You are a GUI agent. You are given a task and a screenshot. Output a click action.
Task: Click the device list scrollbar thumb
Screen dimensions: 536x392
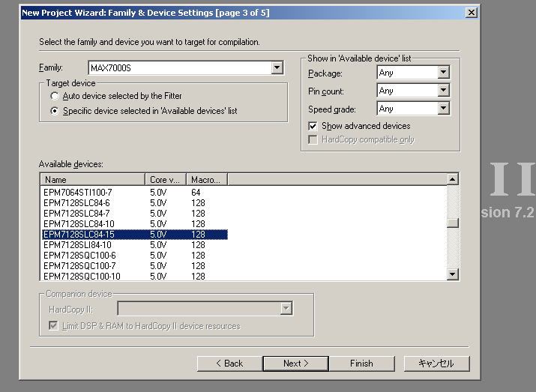(x=453, y=223)
